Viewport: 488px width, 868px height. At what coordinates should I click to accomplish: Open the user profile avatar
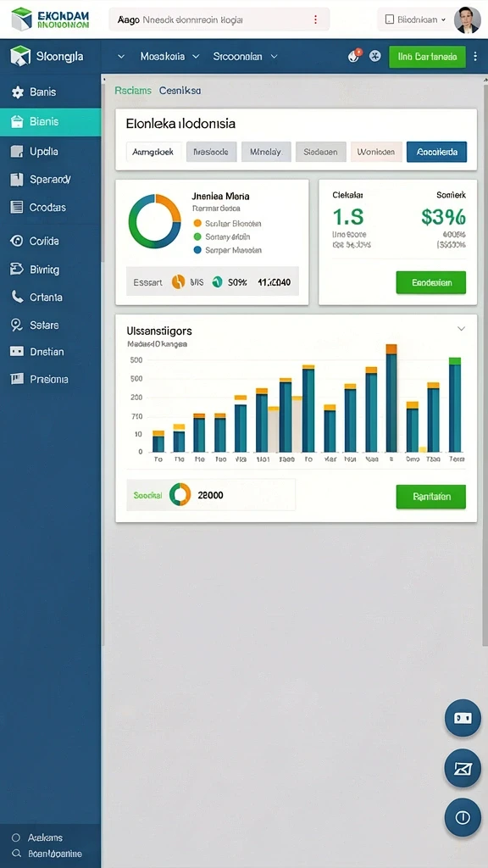pyautogui.click(x=467, y=20)
